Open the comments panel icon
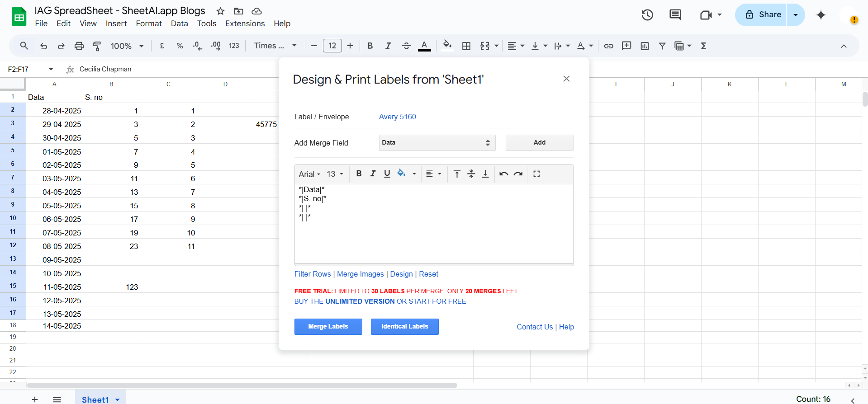The height and width of the screenshot is (404, 868). pyautogui.click(x=675, y=15)
